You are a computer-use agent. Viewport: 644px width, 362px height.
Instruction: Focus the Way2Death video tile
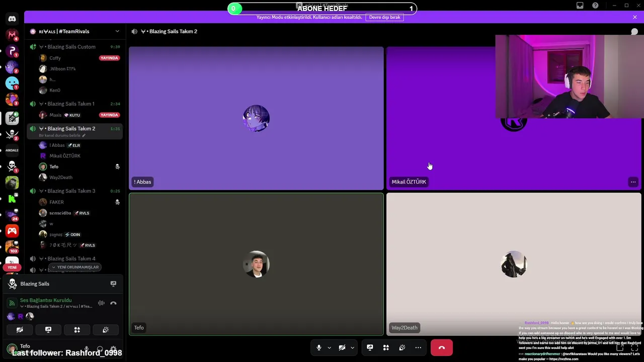click(x=514, y=264)
